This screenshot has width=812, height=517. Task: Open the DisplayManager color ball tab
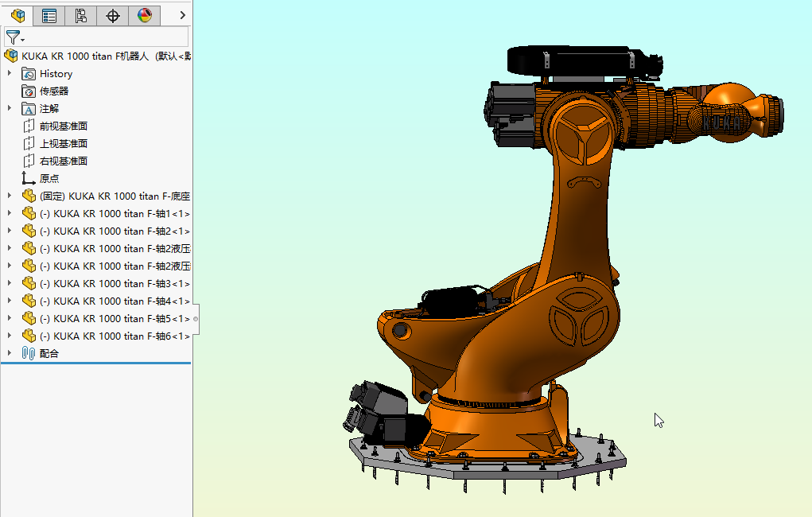(144, 15)
